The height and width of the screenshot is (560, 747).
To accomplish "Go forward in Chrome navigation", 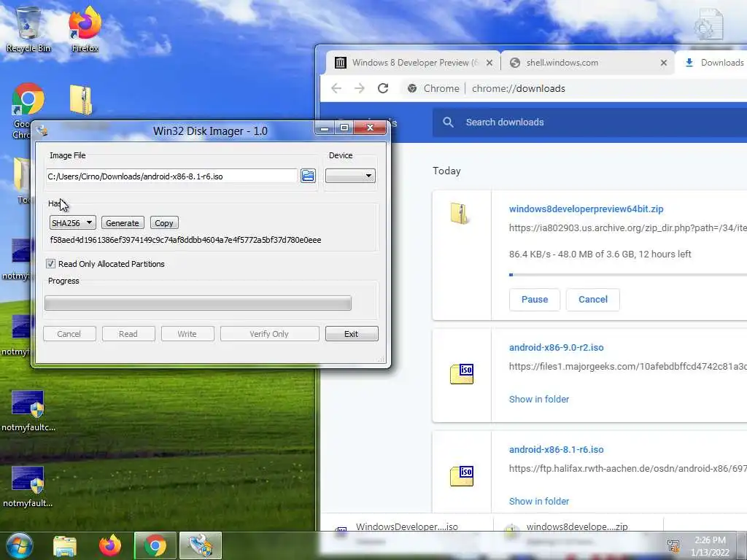I will pos(359,88).
